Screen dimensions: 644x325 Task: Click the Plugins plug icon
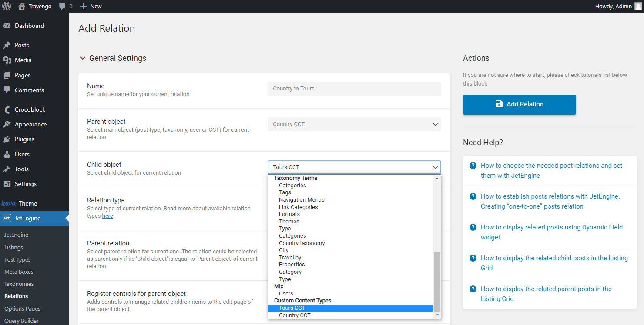coord(7,139)
